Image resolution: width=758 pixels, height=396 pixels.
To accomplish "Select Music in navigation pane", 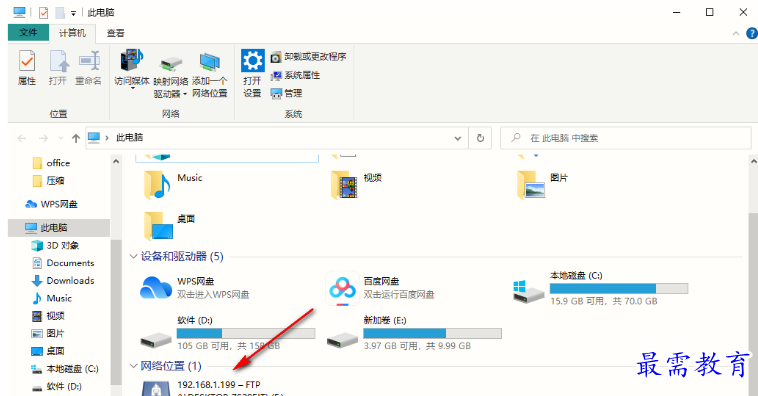I will click(x=51, y=298).
